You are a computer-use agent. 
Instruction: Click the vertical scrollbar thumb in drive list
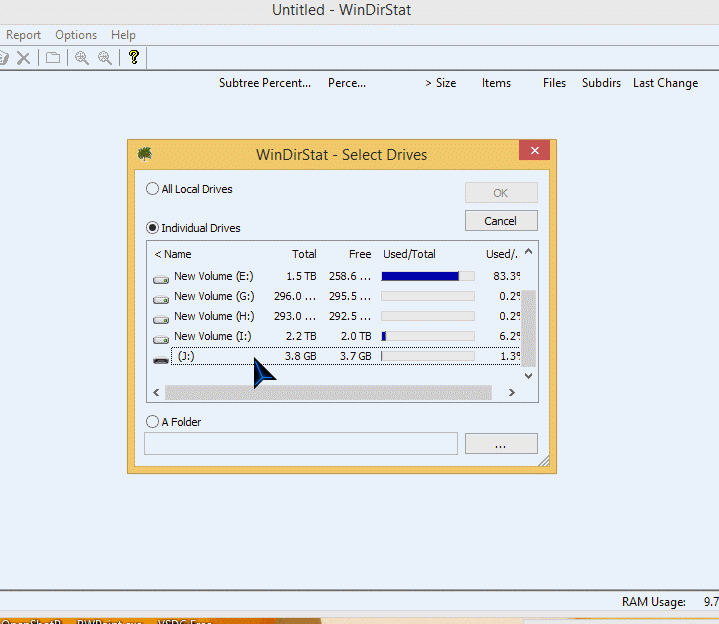[x=528, y=328]
